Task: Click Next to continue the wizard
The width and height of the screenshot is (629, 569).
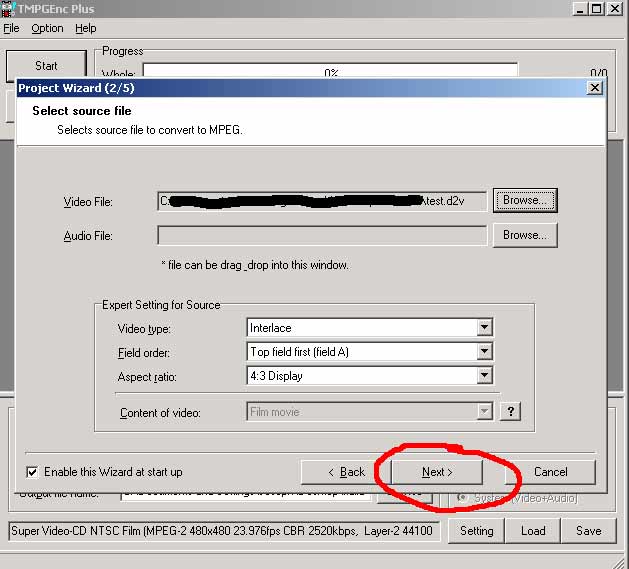Action: (x=437, y=472)
